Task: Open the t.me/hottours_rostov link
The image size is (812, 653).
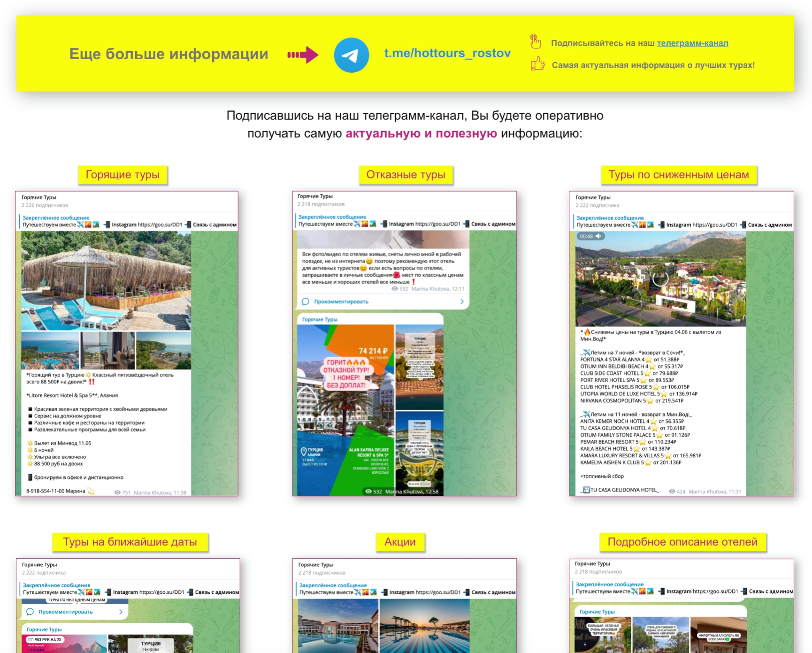Action: pyautogui.click(x=447, y=54)
